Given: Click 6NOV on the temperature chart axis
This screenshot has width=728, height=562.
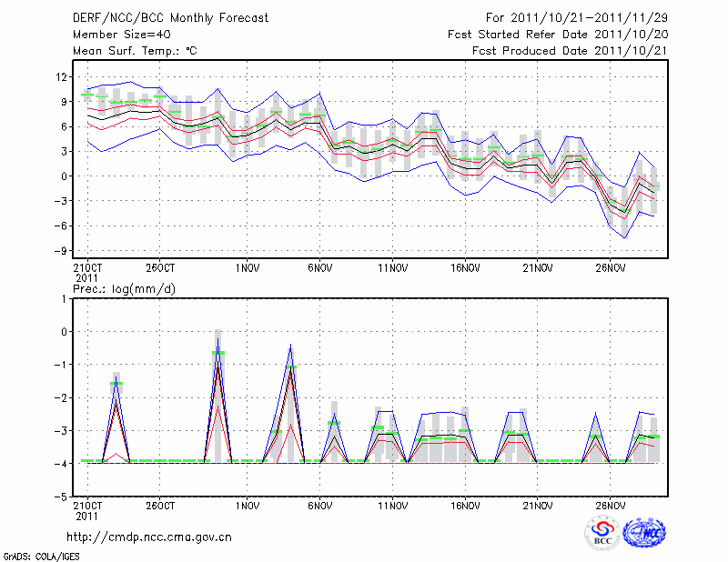Looking at the screenshot, I should (318, 269).
